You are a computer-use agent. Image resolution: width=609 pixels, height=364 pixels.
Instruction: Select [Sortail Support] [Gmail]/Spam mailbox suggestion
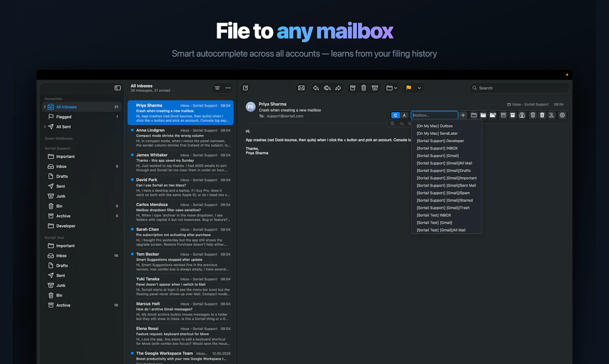(447, 193)
